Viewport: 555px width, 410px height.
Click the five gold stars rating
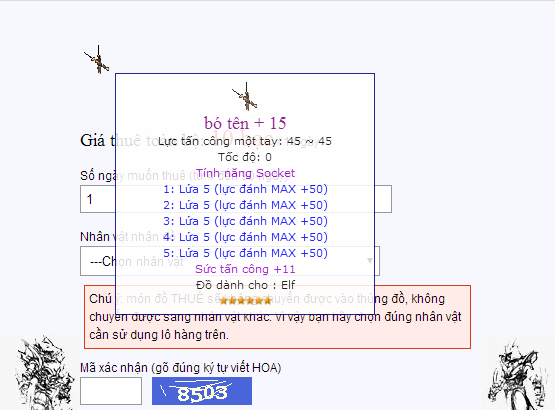(245, 301)
